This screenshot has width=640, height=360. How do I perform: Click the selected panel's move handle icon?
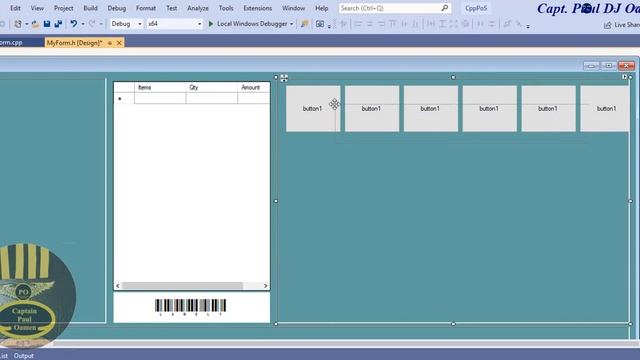[x=284, y=78]
